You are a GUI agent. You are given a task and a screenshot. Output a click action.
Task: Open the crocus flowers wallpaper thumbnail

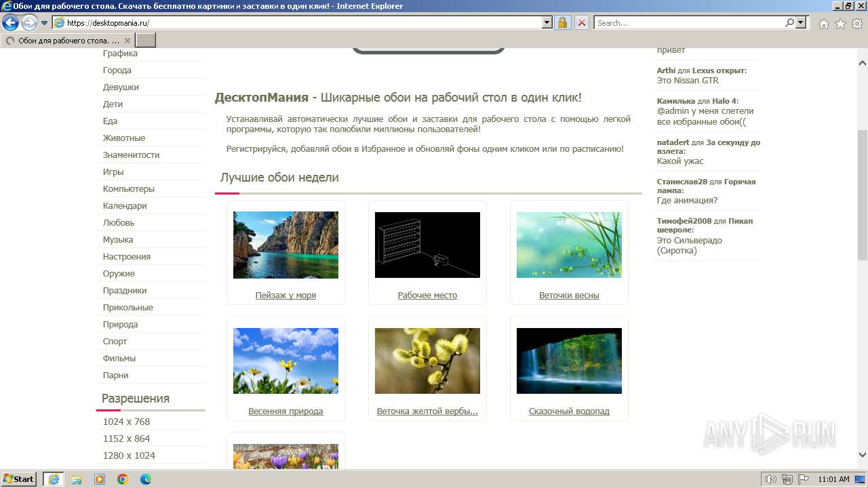(285, 456)
